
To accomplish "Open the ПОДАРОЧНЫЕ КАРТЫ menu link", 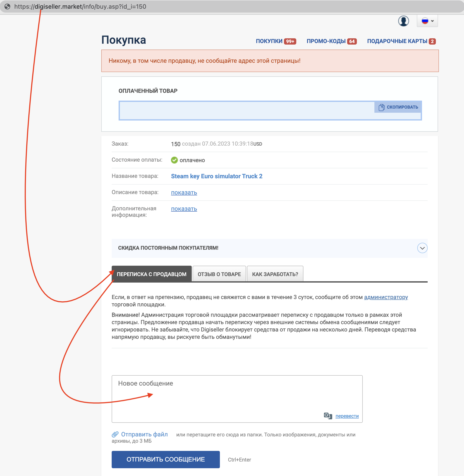I will 397,41.
